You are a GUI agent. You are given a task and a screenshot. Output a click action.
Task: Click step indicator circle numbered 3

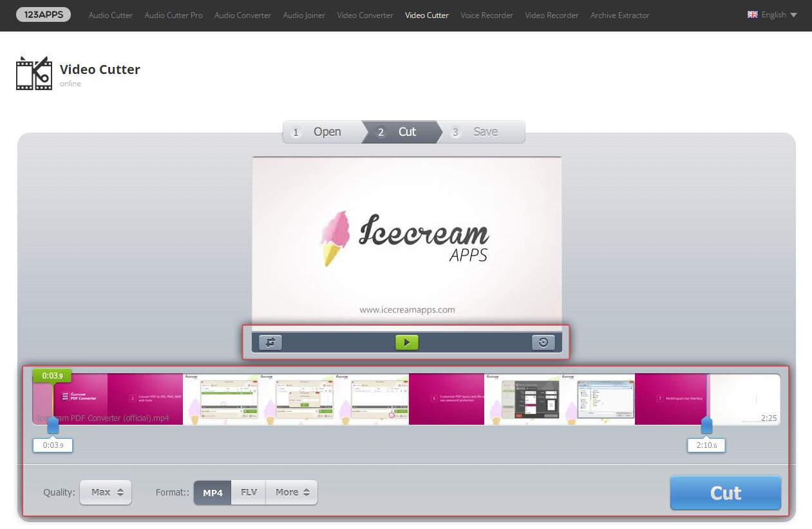point(455,132)
